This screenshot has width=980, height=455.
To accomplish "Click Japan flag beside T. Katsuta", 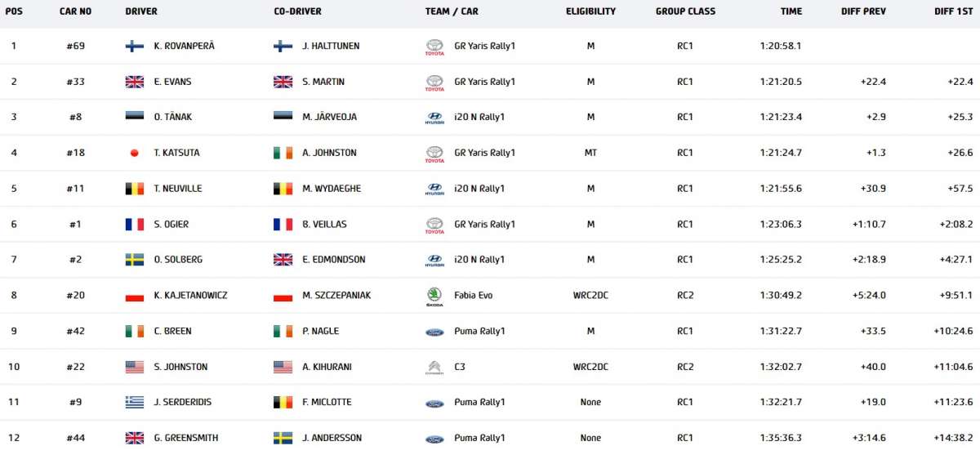I will (135, 154).
